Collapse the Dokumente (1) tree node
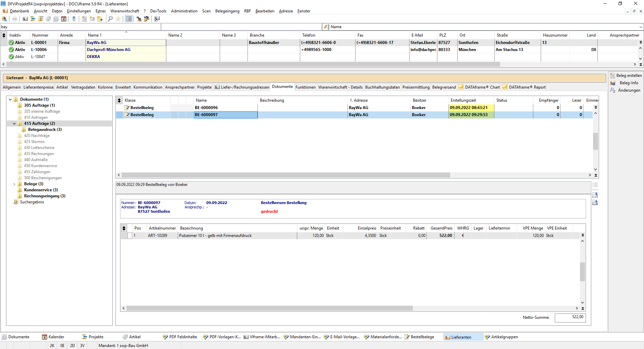Viewport: 644px width, 349px height. tap(10, 99)
